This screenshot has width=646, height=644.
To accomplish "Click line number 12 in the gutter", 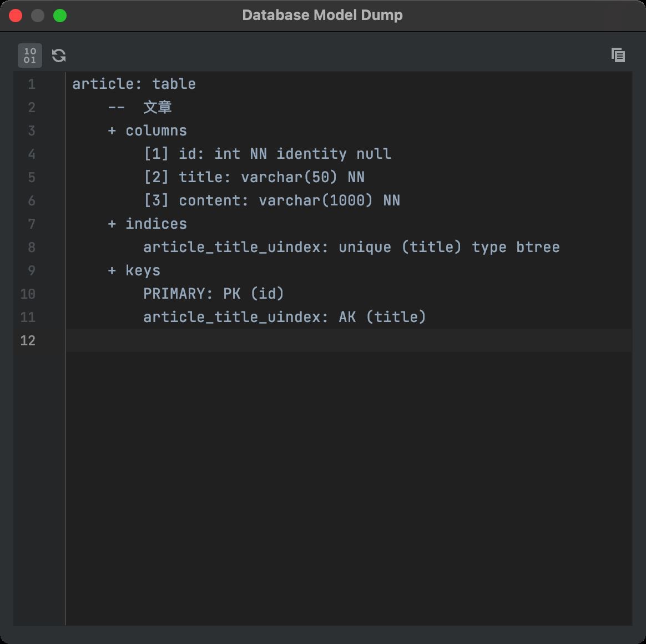I will (x=28, y=341).
